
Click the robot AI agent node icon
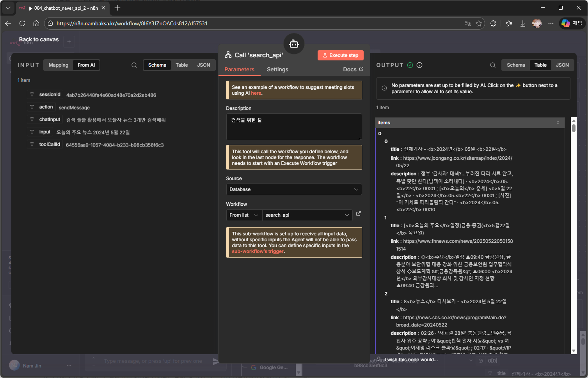(294, 44)
